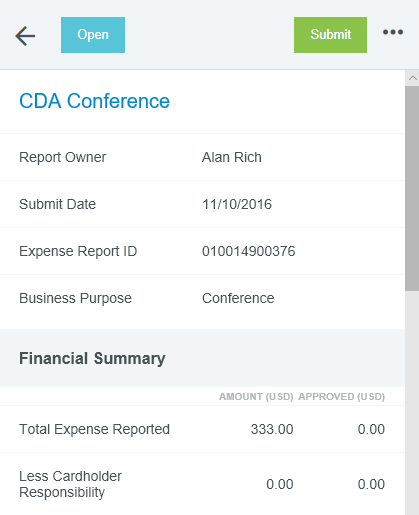Click the scrollbar up arrow
419x515 pixels.
tap(412, 78)
